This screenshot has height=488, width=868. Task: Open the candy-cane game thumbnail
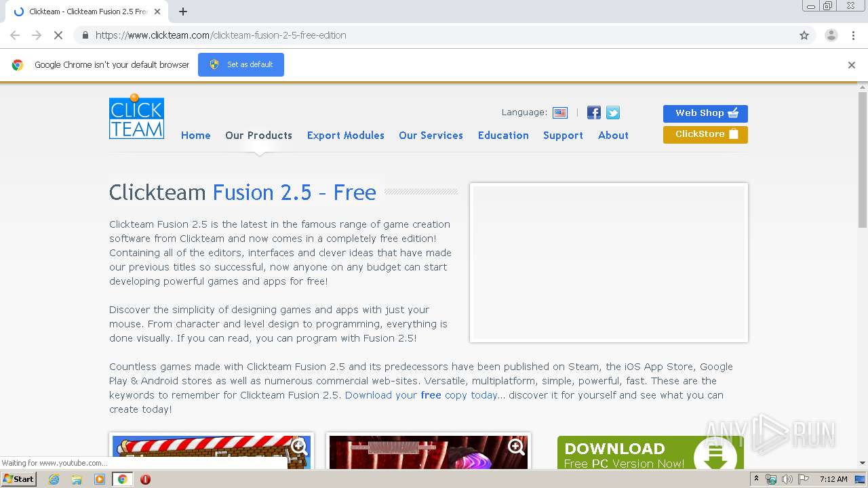tap(212, 452)
